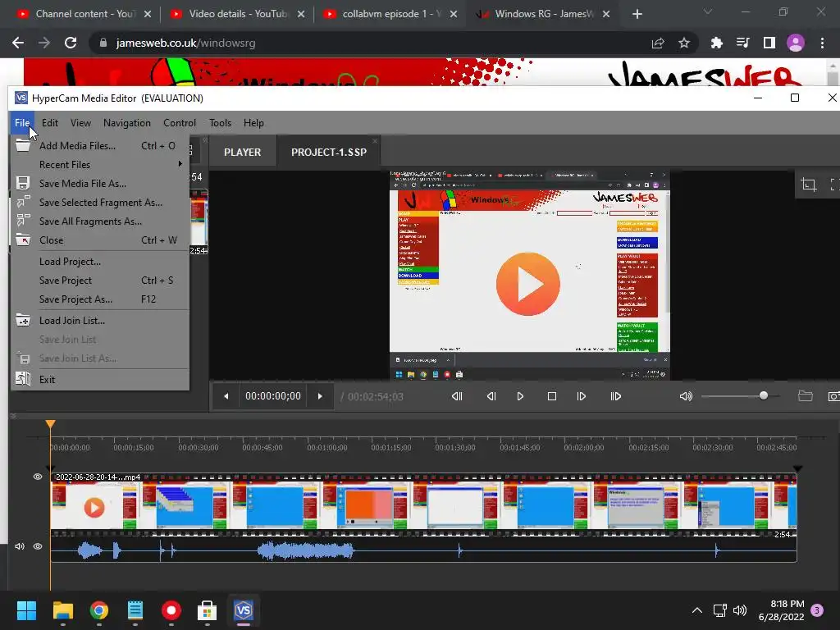Open the View menu
The width and height of the screenshot is (840, 630).
(x=80, y=123)
